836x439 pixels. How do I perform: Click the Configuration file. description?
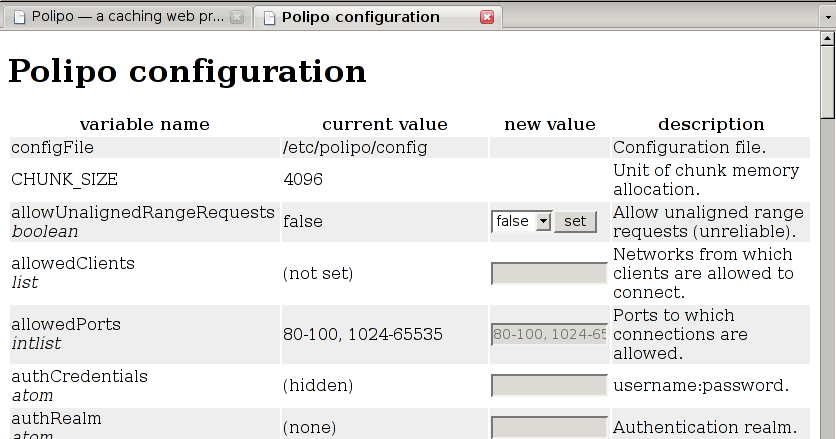(689, 147)
